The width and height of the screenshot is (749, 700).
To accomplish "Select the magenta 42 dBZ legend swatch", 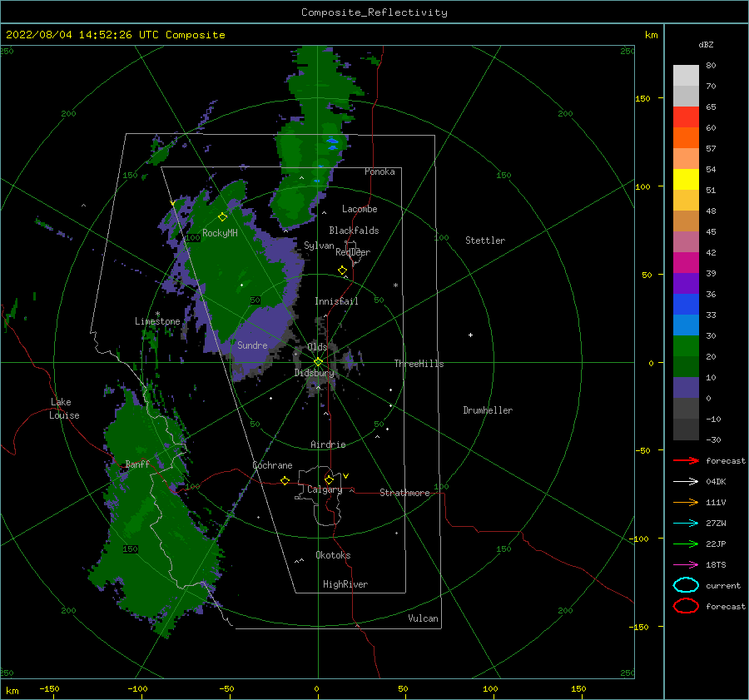I will pos(686,262).
